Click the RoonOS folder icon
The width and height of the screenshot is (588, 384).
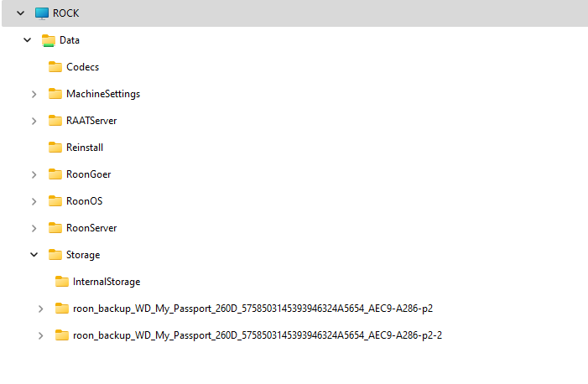[55, 201]
